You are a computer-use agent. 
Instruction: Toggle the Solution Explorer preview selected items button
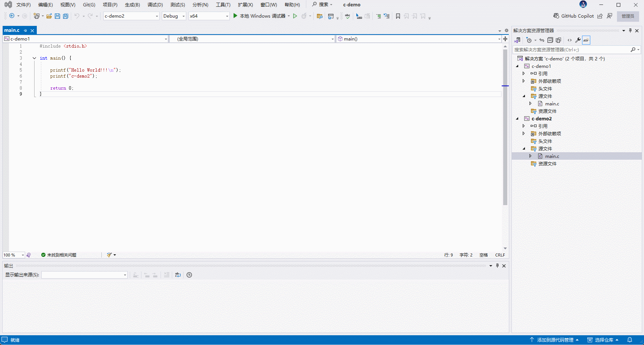(586, 40)
